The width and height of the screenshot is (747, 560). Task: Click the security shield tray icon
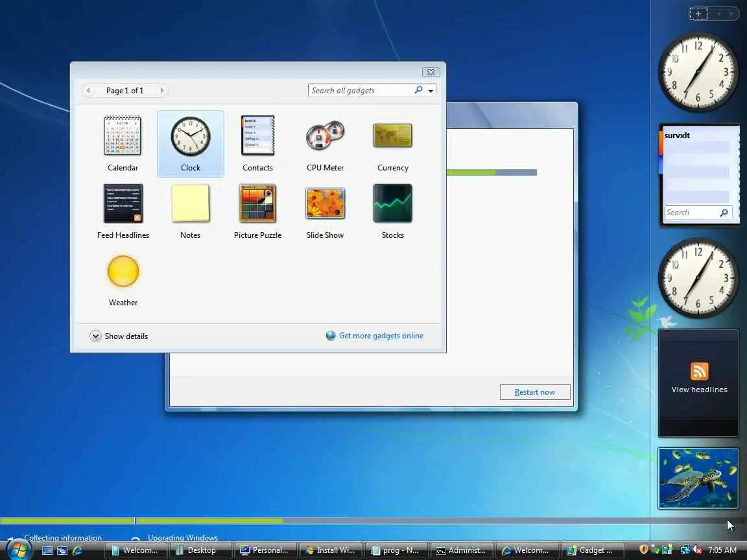point(644,550)
